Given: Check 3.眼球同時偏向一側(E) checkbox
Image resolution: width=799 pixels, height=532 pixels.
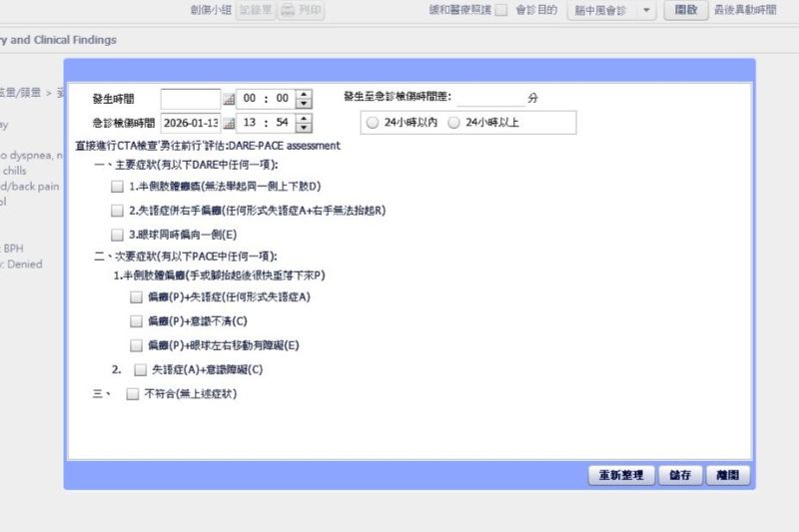Looking at the screenshot, I should coord(117,235).
